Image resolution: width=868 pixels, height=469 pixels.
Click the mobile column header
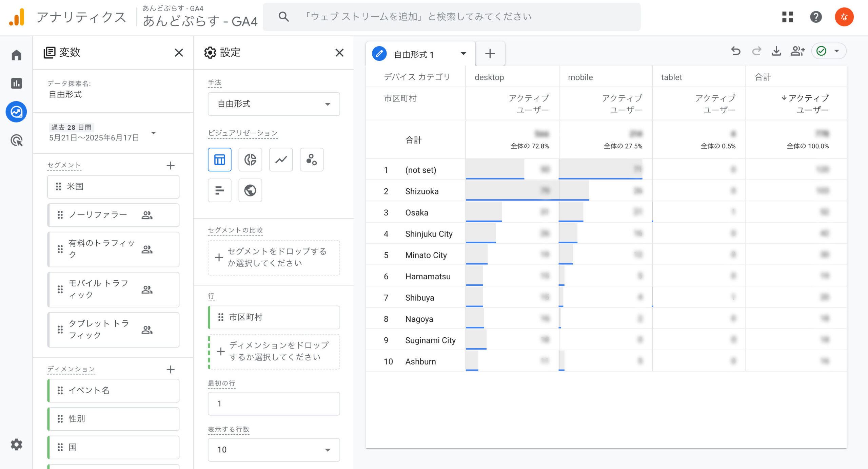(x=580, y=77)
